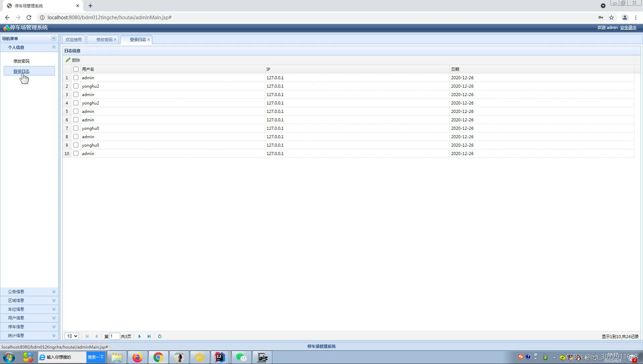Go to previous page of log table
This screenshot has height=364, width=643.
coord(96,336)
